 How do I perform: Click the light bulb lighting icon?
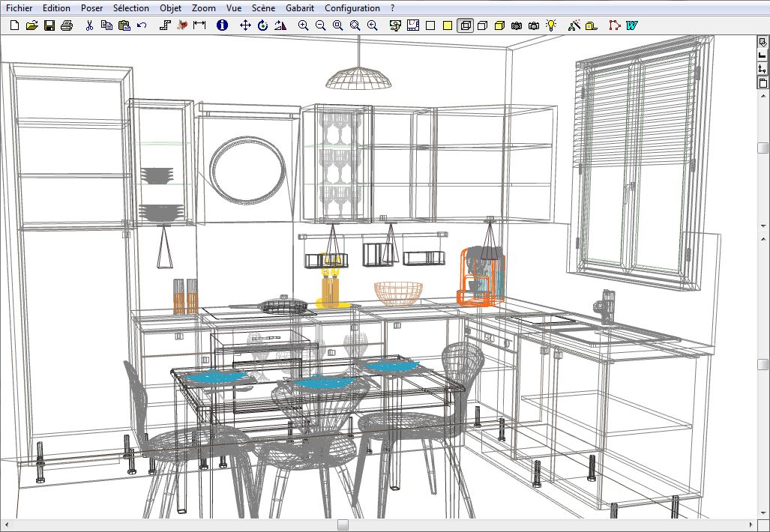point(552,25)
